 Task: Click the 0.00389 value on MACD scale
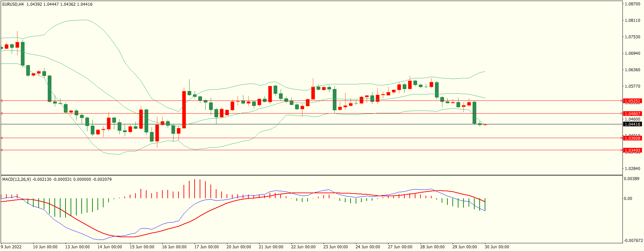click(x=632, y=179)
